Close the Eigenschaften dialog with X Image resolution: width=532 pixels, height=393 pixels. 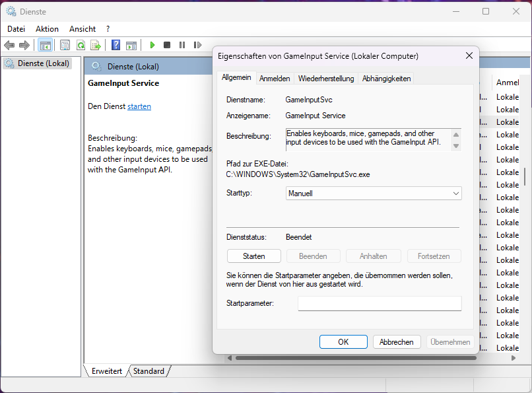[469, 55]
